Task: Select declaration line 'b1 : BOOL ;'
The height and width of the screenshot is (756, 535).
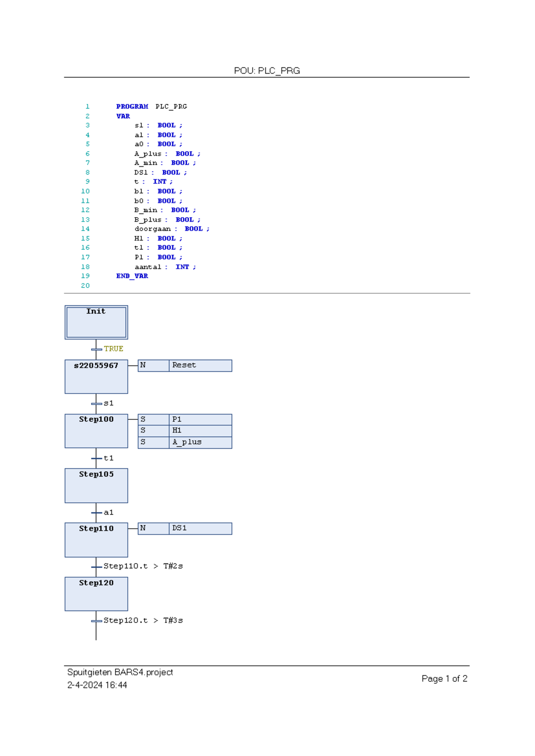Action: 158,191
